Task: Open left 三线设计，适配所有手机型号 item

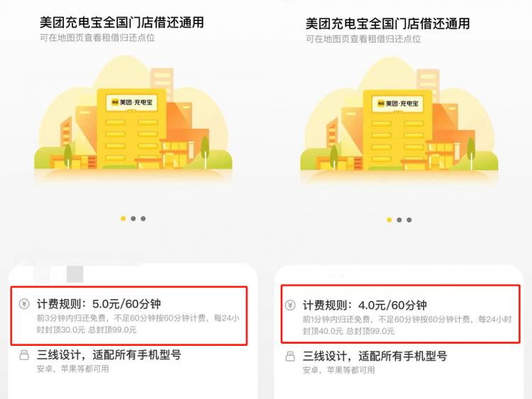Action: tap(109, 355)
